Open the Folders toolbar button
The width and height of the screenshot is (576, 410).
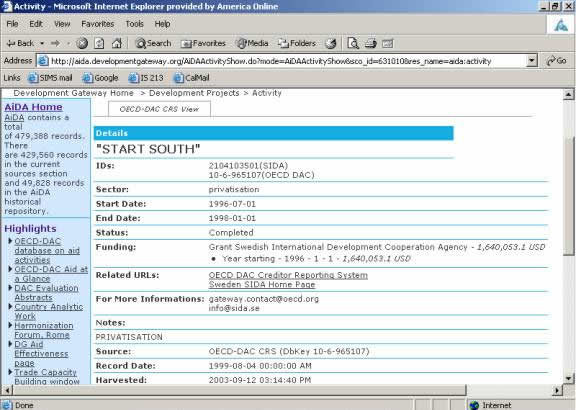(x=297, y=43)
